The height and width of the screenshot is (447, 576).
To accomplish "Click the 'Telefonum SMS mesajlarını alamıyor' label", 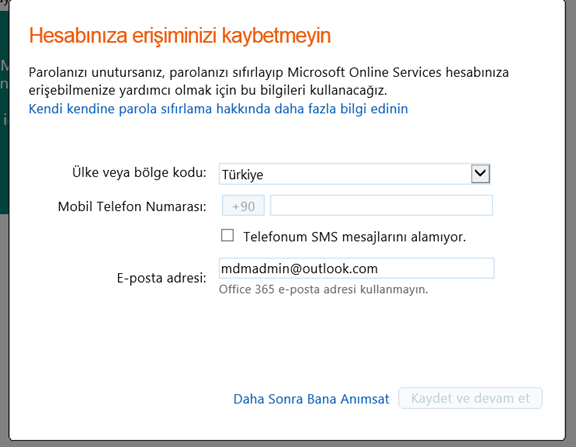I will click(354, 237).
